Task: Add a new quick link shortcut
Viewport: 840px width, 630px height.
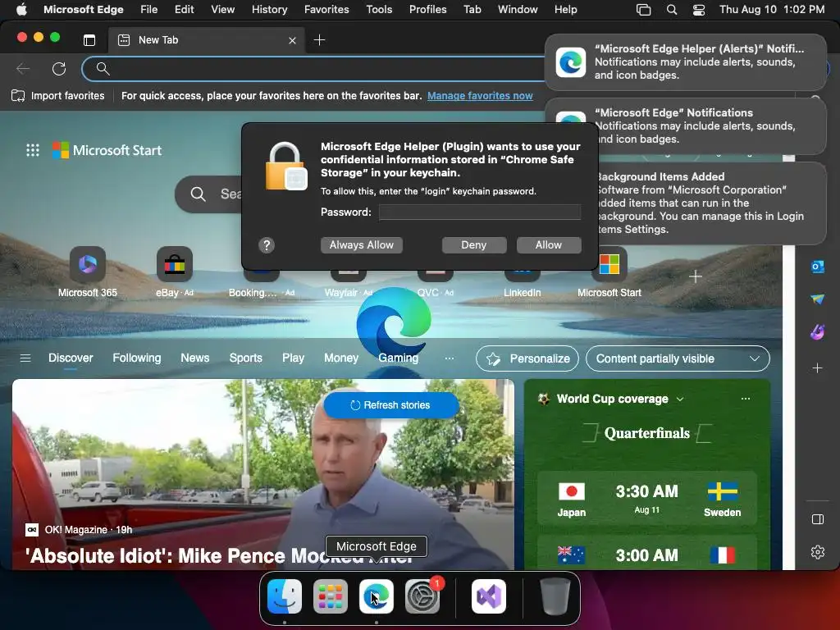Action: click(x=696, y=277)
